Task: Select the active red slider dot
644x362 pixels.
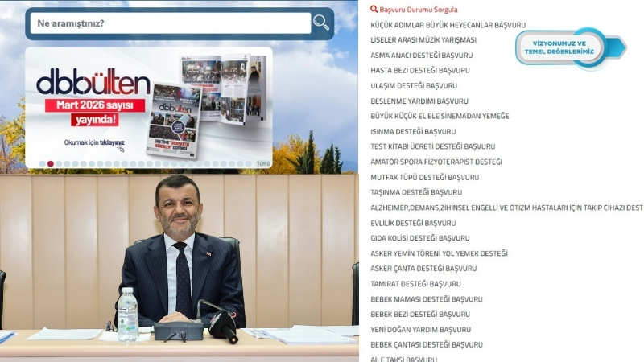Action: (51, 164)
